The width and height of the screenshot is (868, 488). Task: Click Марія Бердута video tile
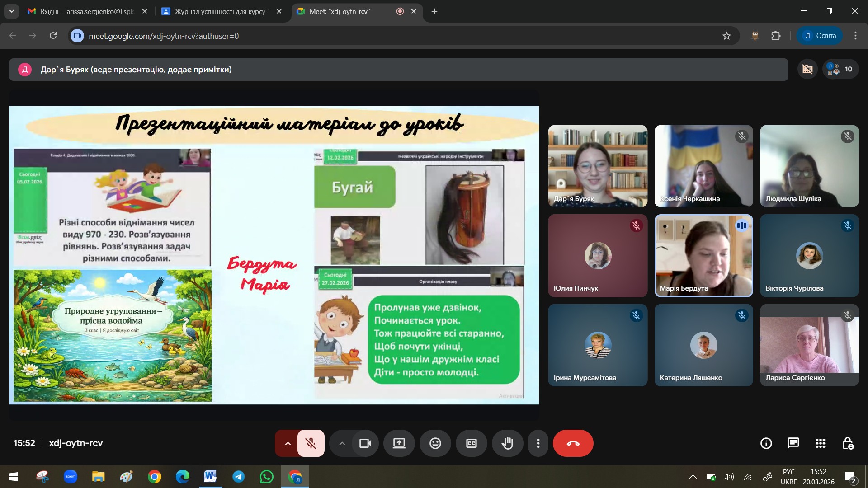point(703,256)
